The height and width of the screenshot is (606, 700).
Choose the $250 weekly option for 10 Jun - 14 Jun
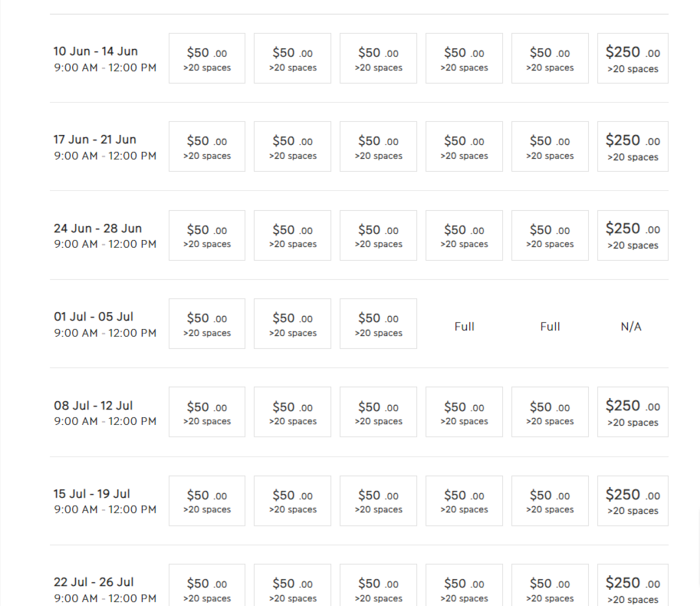tap(633, 58)
